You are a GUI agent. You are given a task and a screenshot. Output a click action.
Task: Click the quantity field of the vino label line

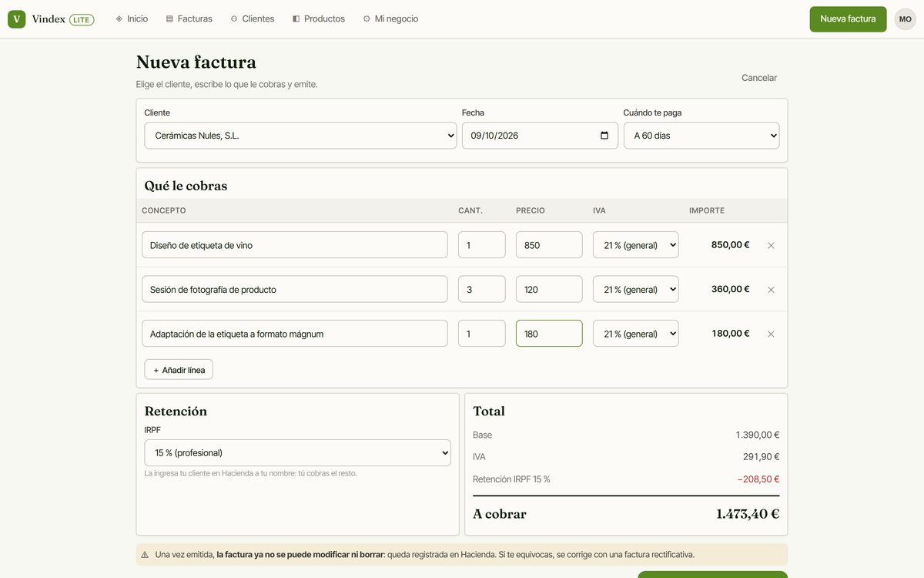click(482, 245)
